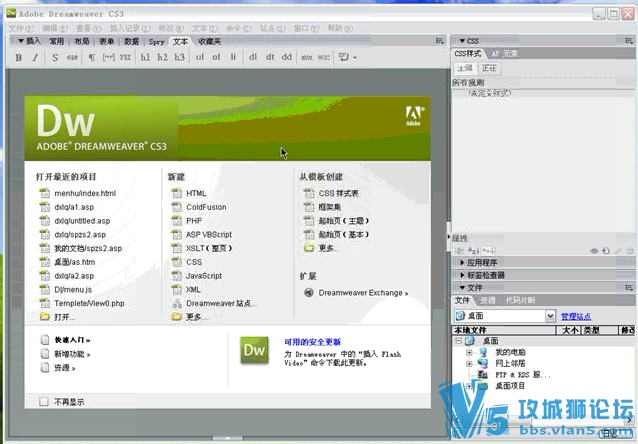Screen dimensions: 638x444
Task: Switch to the 常用 insert tab
Action: pyautogui.click(x=57, y=42)
